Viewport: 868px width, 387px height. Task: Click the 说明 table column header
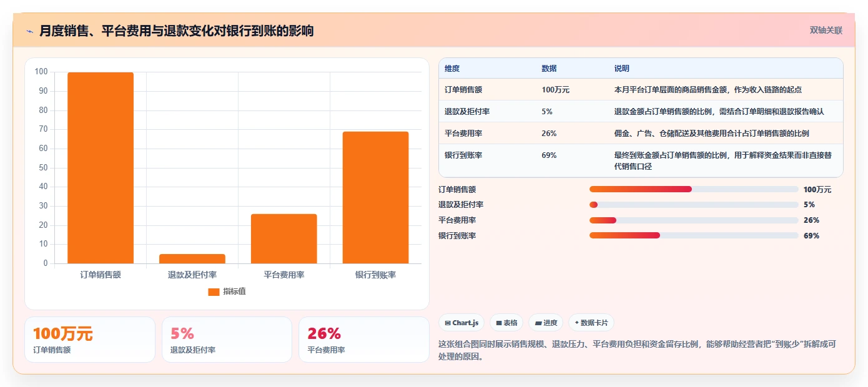(622, 69)
